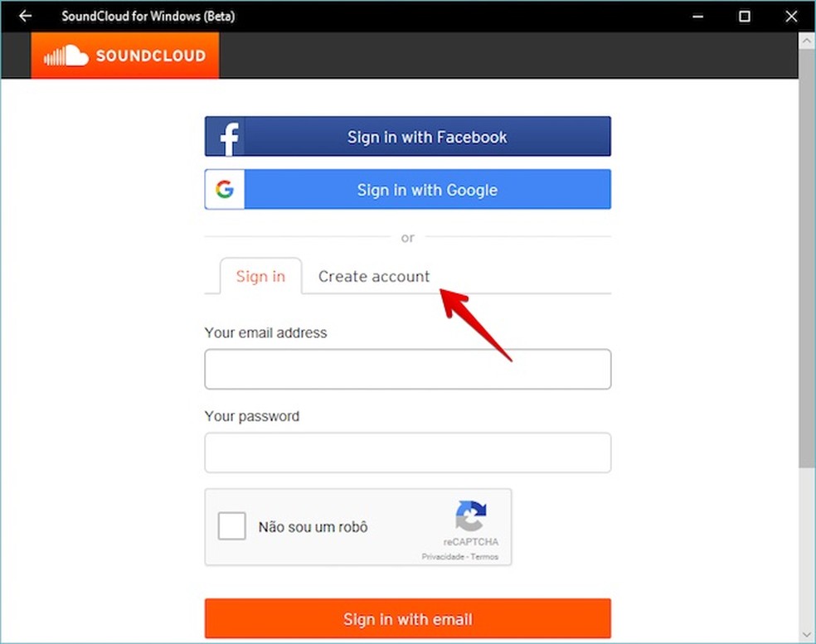This screenshot has height=644, width=816.
Task: Select the Sign in tab
Action: pyautogui.click(x=260, y=276)
